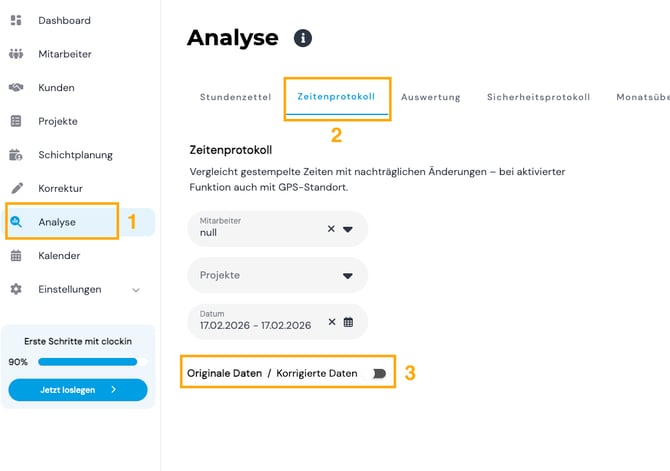
Task: Click the Jetzt loslegen button
Action: point(78,390)
